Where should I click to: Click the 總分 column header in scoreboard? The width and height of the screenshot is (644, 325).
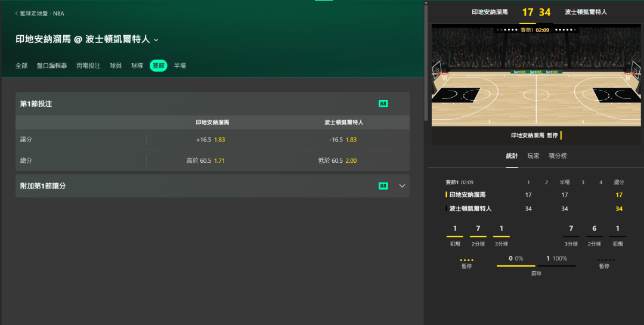619,182
